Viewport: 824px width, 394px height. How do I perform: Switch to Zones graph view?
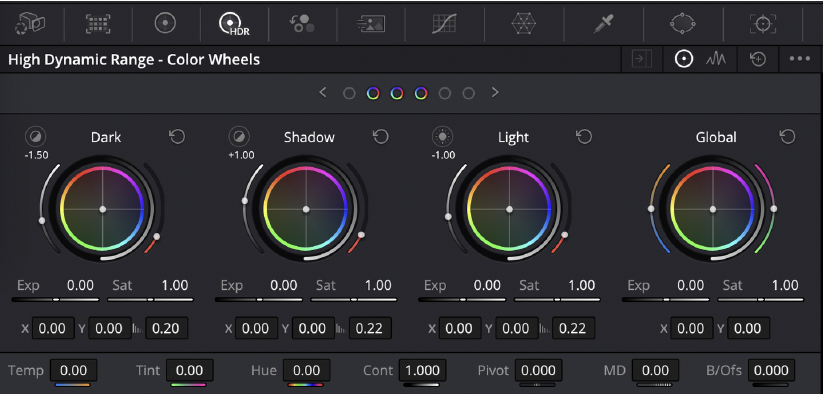[x=716, y=59]
